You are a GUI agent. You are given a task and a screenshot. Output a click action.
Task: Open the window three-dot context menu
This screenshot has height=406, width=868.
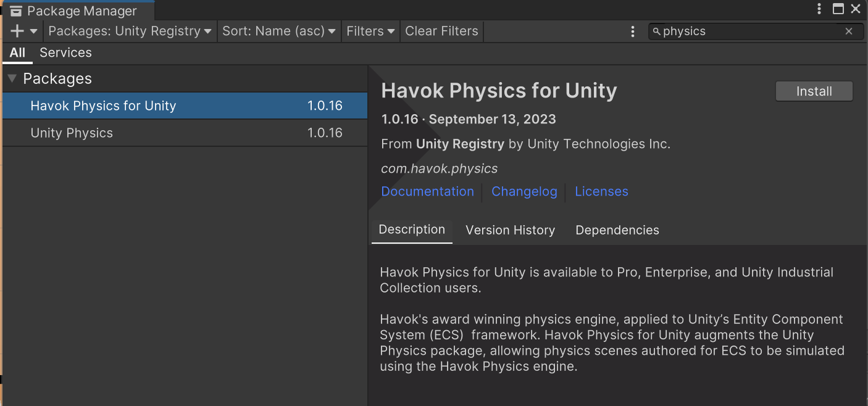click(x=819, y=9)
